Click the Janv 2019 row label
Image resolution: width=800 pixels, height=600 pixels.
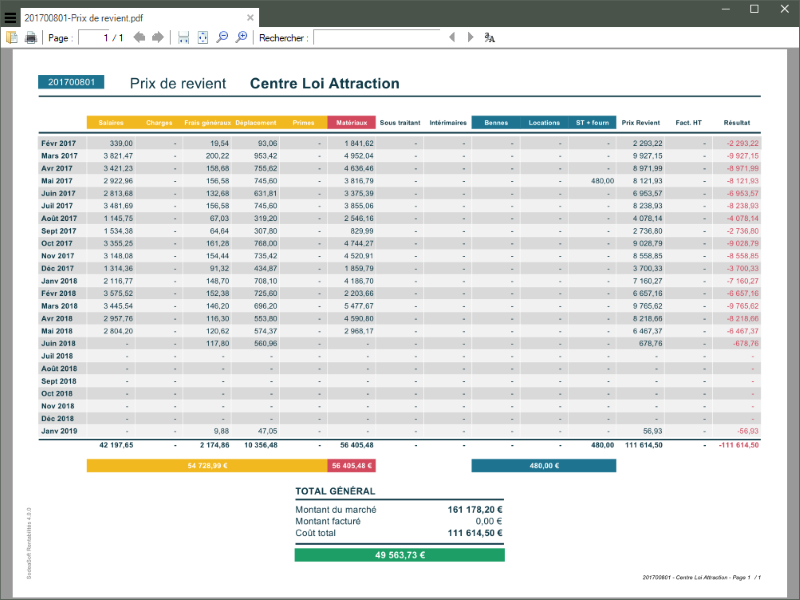pos(59,431)
